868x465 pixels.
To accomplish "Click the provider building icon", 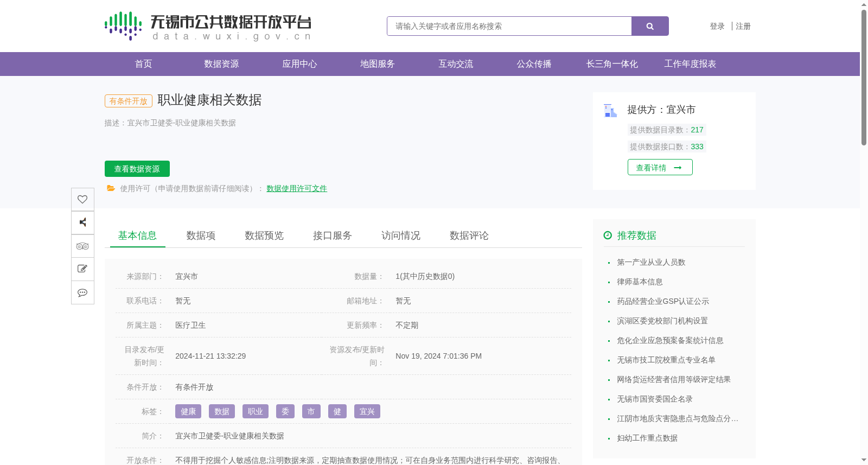I will tap(610, 111).
